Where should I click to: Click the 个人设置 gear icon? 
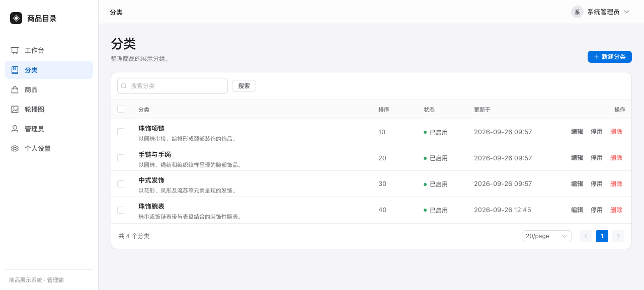15,149
